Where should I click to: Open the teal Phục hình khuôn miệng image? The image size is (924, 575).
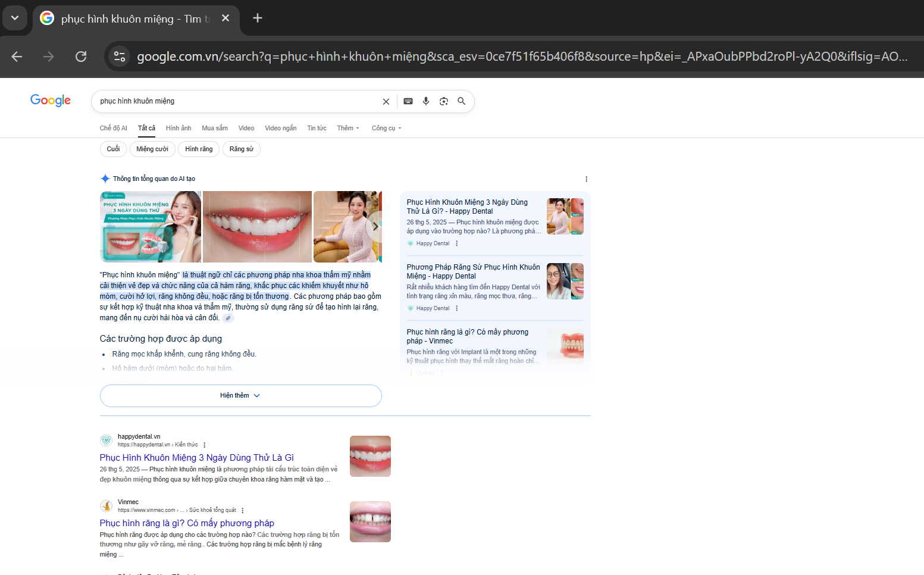click(151, 227)
